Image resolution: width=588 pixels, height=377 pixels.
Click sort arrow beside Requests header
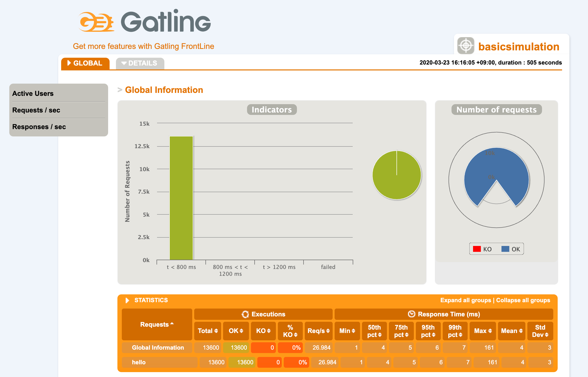[x=172, y=324]
